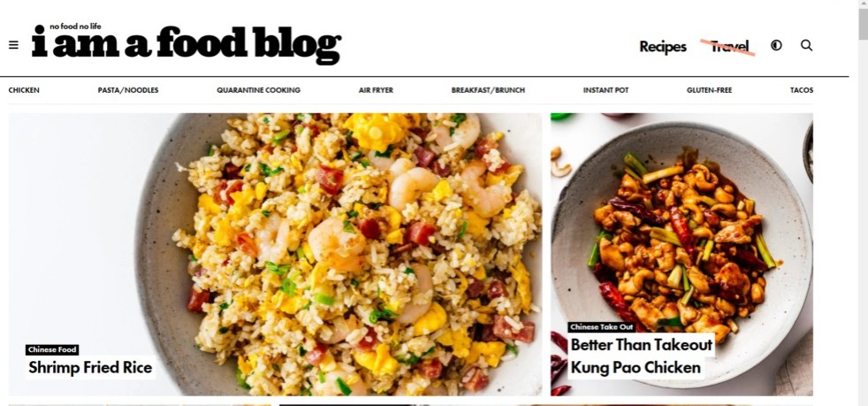Open Breakfast/Brunch category
This screenshot has width=868, height=406.
pos(488,89)
